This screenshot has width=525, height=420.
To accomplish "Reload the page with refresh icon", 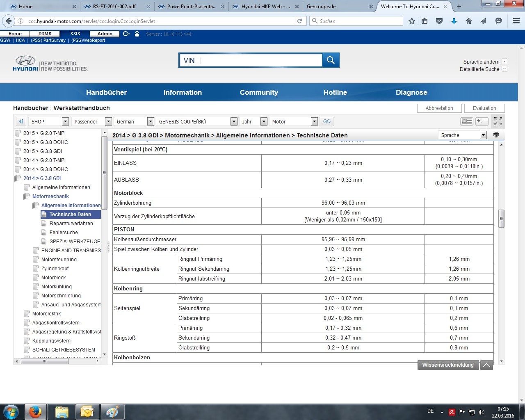I will (x=299, y=21).
